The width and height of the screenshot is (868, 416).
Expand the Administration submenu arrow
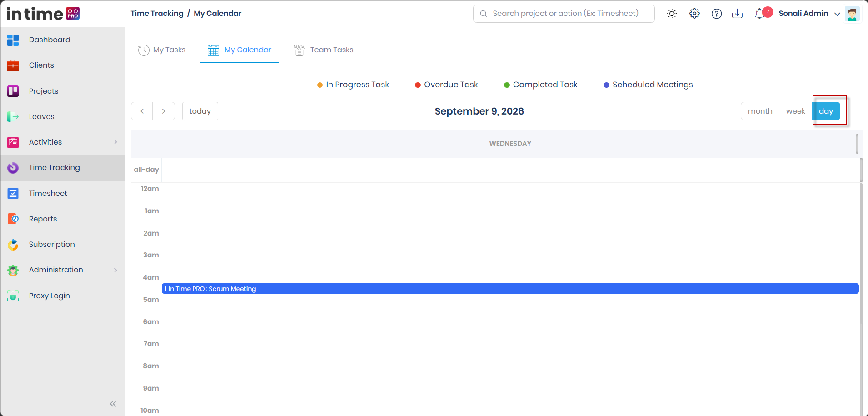pos(115,270)
